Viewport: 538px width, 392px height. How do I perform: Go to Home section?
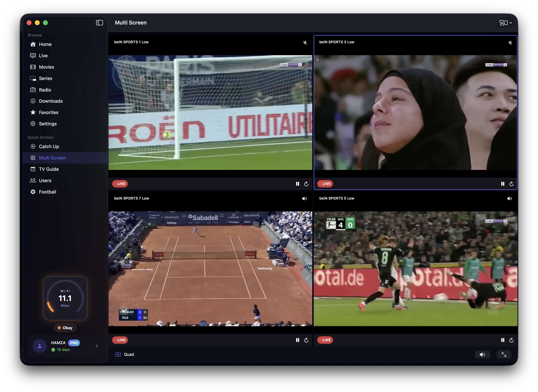(65, 44)
